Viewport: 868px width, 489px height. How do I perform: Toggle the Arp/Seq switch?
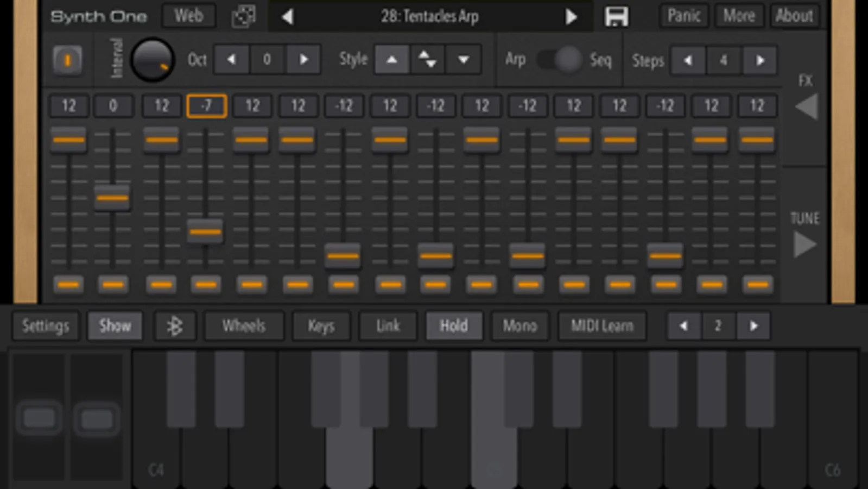[x=560, y=59]
